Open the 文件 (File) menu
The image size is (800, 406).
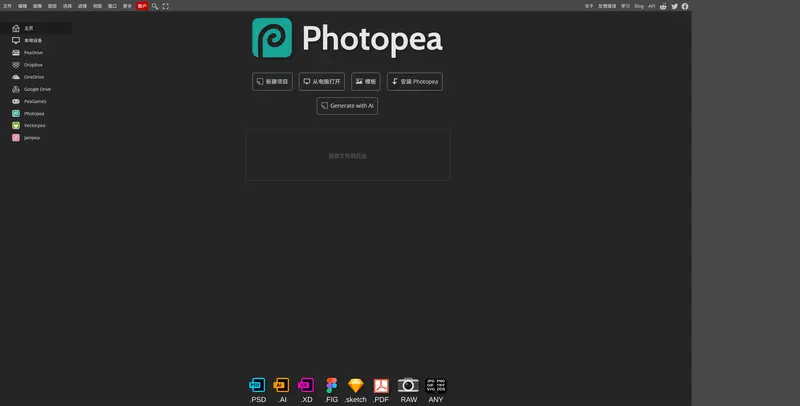point(7,6)
